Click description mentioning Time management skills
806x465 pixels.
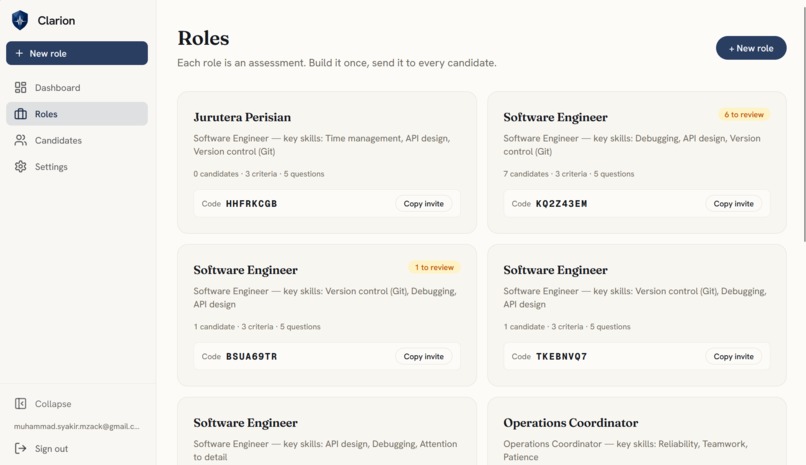tap(322, 145)
